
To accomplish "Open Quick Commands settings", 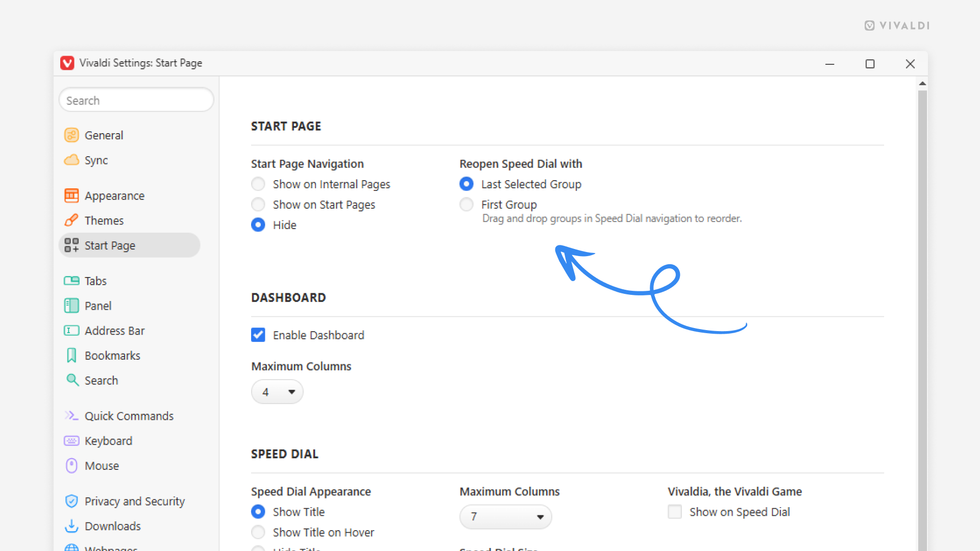I will pyautogui.click(x=129, y=416).
